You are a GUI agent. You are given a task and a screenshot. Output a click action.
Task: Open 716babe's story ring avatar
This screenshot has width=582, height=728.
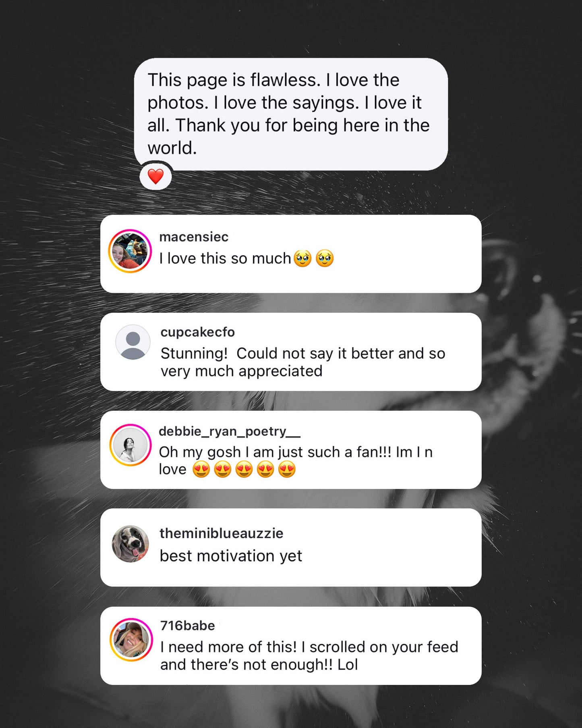131,640
